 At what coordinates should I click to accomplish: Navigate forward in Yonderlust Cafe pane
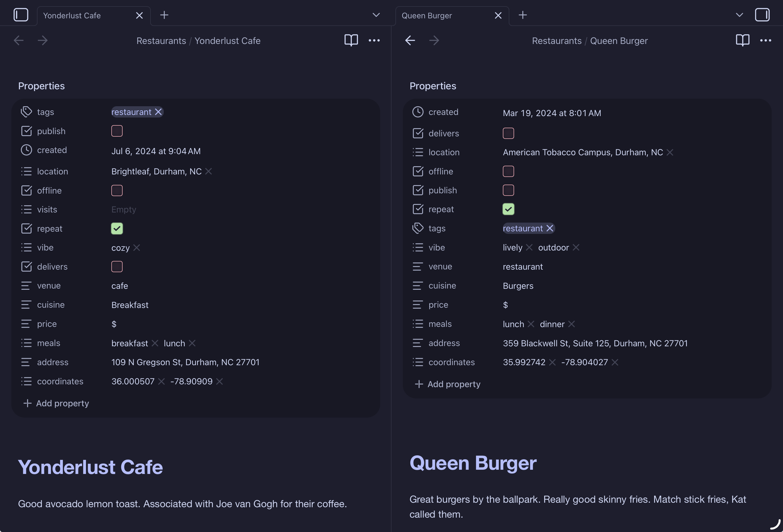point(43,40)
